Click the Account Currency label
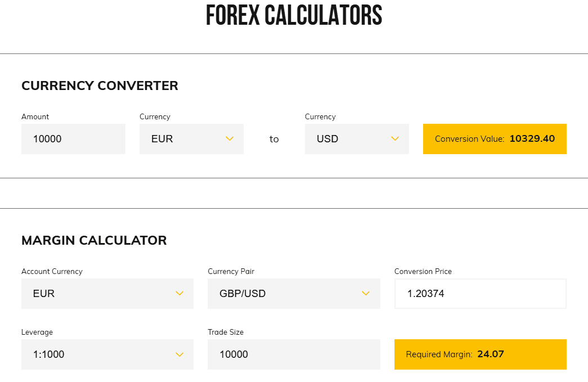The image size is (588, 382). [x=52, y=272]
